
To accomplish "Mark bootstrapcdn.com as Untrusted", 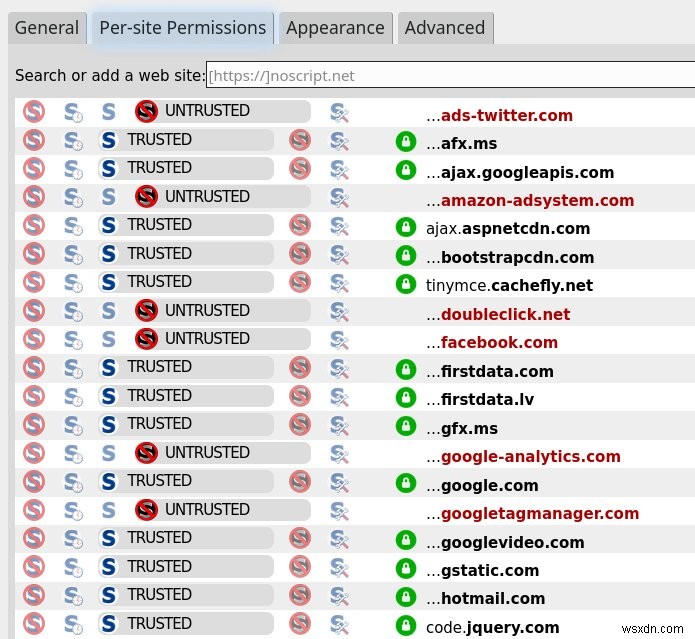I will click(x=300, y=254).
